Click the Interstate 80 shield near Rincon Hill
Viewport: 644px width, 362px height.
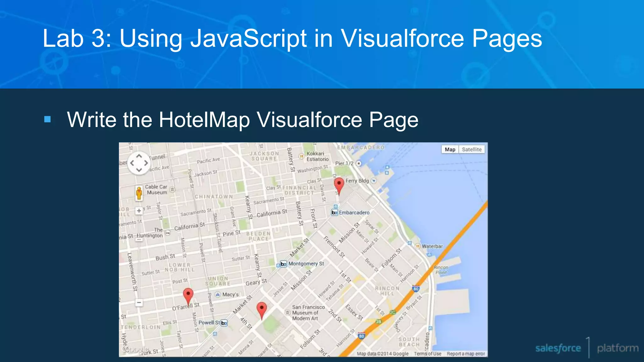pos(416,288)
